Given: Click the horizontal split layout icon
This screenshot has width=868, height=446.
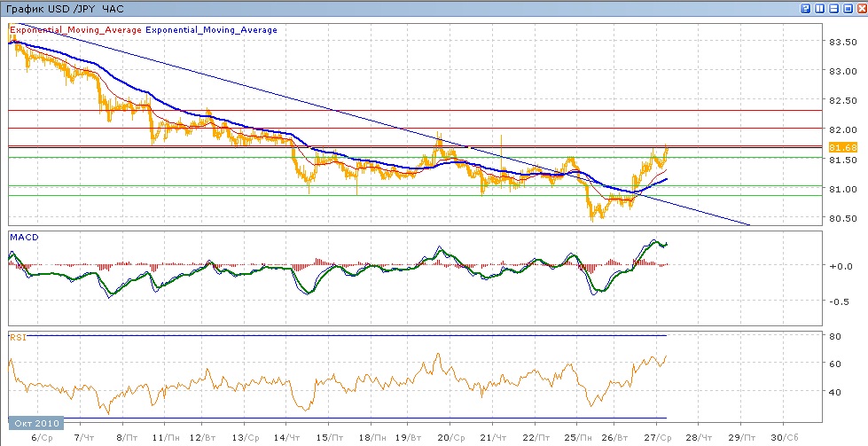Looking at the screenshot, I should point(833,8).
